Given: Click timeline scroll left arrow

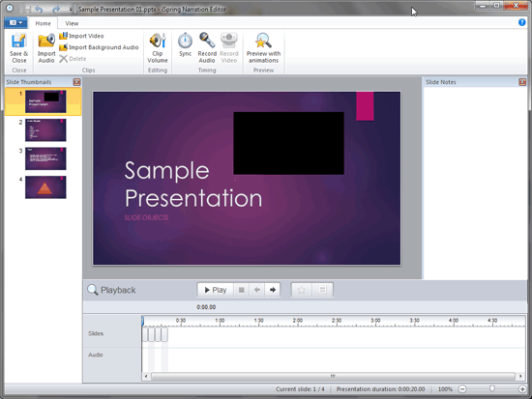Looking at the screenshot, I should [146, 376].
